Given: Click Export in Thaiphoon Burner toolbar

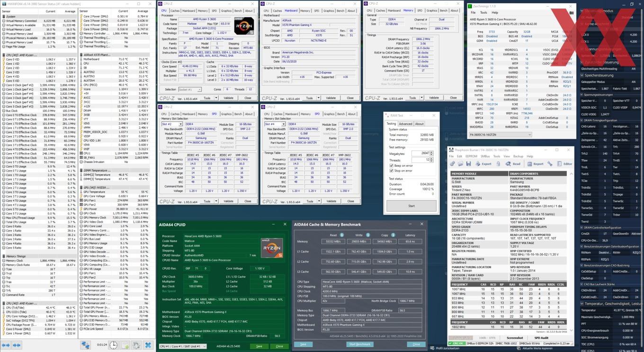Looking at the screenshot, I should [483, 164].
